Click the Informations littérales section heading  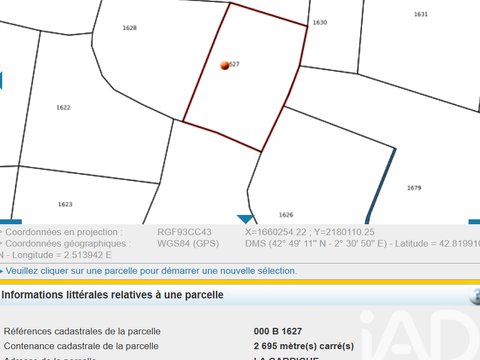[x=112, y=295]
